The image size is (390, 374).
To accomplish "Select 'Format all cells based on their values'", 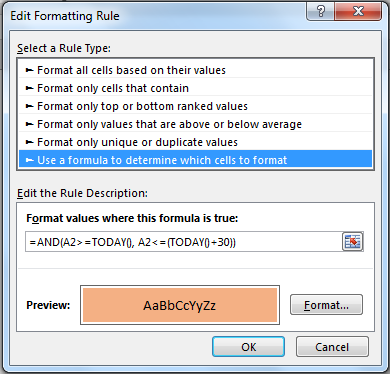I will pos(195,70).
